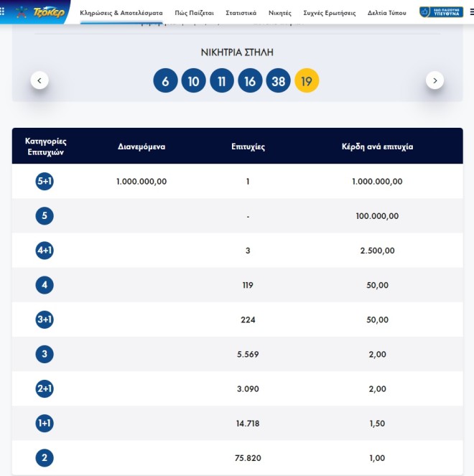
Task: Open Πώς Παίζεται menu item
Action: (194, 13)
